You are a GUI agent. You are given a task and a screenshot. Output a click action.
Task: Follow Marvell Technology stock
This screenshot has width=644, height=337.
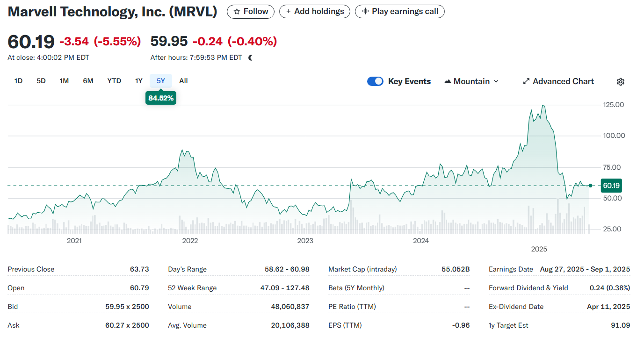click(251, 11)
